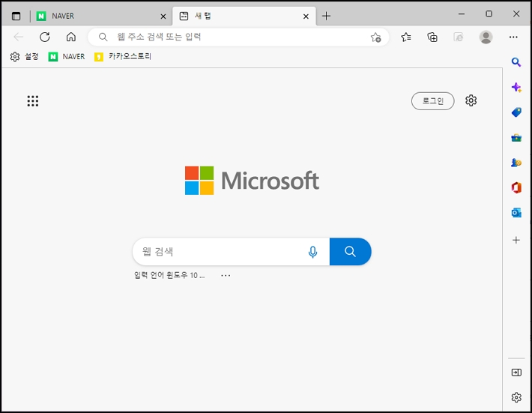
Task: Open a new tab with plus button
Action: (x=326, y=16)
